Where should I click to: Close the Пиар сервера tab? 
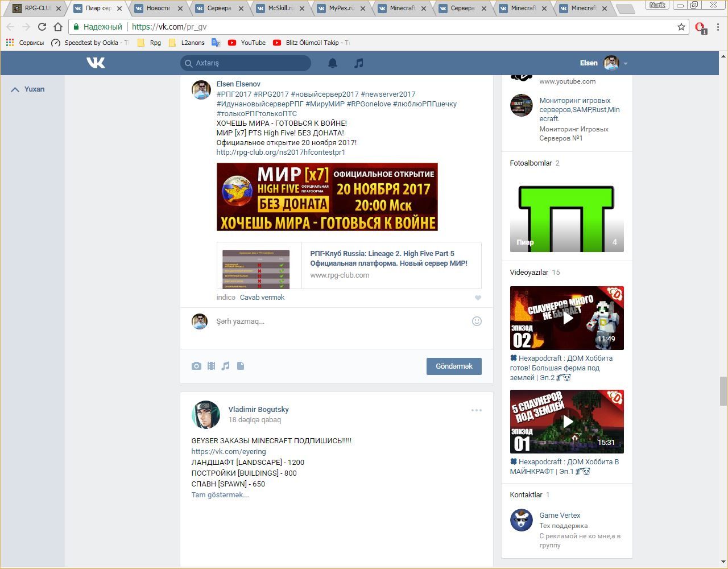click(119, 9)
